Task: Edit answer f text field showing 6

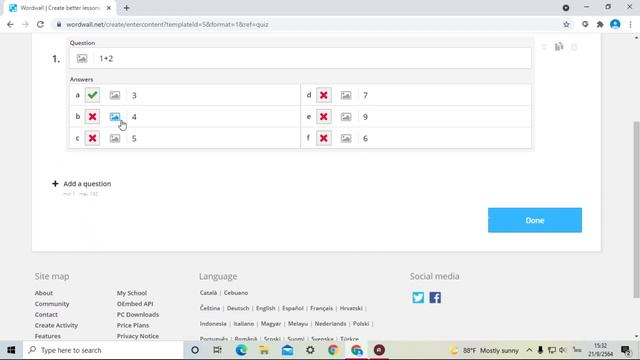Action: 445,138
